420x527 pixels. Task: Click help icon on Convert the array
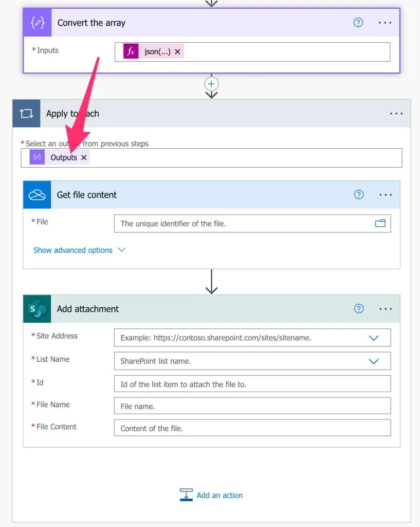coord(358,23)
